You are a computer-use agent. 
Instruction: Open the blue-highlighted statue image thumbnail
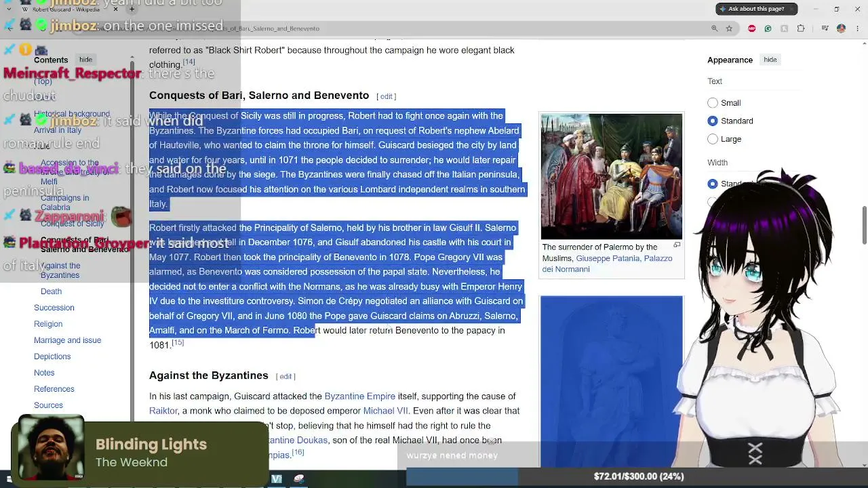tap(612, 381)
